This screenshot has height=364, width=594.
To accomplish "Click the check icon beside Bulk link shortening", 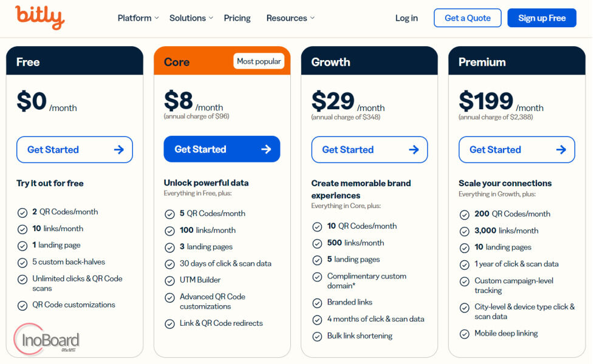I will click(x=317, y=336).
